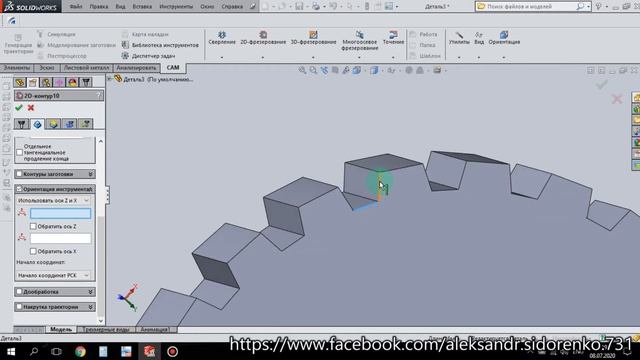Select the blue-steps page tab in the property panel
The height and width of the screenshot is (360, 640).
tap(69, 124)
